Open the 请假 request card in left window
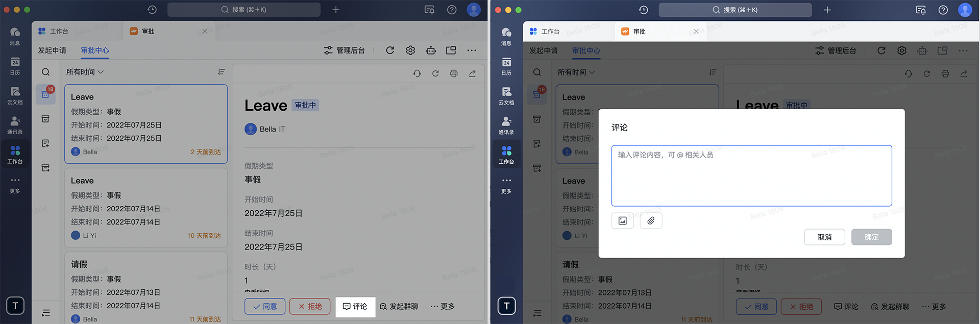980x324 pixels. (x=146, y=288)
